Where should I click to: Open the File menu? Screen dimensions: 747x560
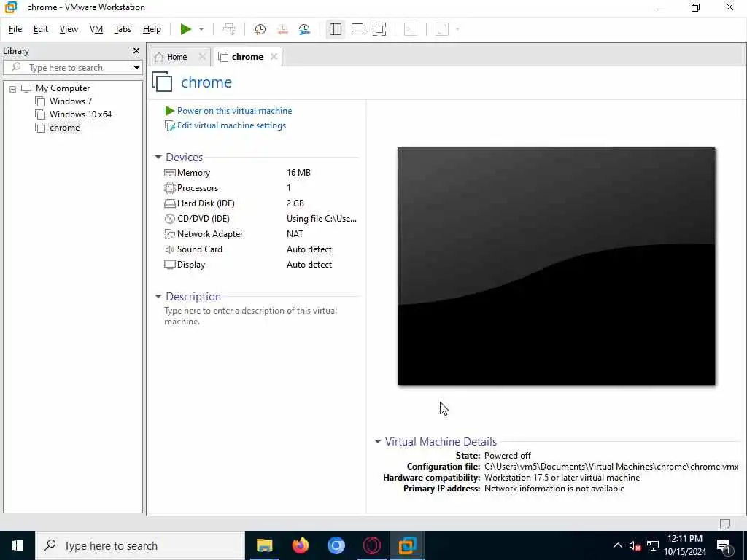(x=15, y=29)
